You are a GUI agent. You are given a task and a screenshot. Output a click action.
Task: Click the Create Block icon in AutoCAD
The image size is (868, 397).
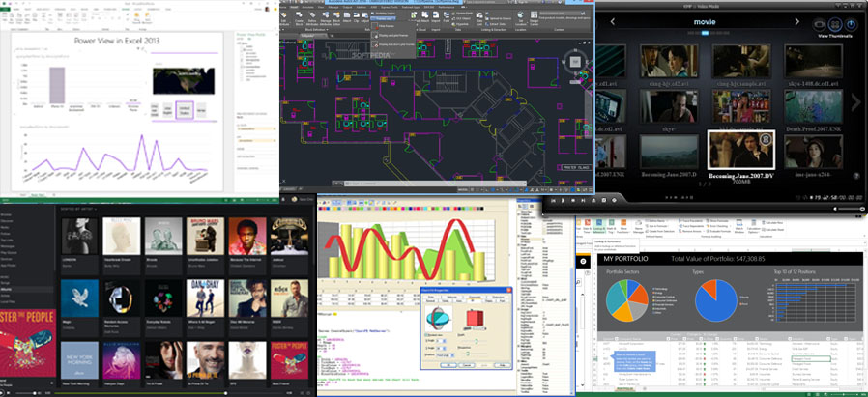click(x=299, y=18)
